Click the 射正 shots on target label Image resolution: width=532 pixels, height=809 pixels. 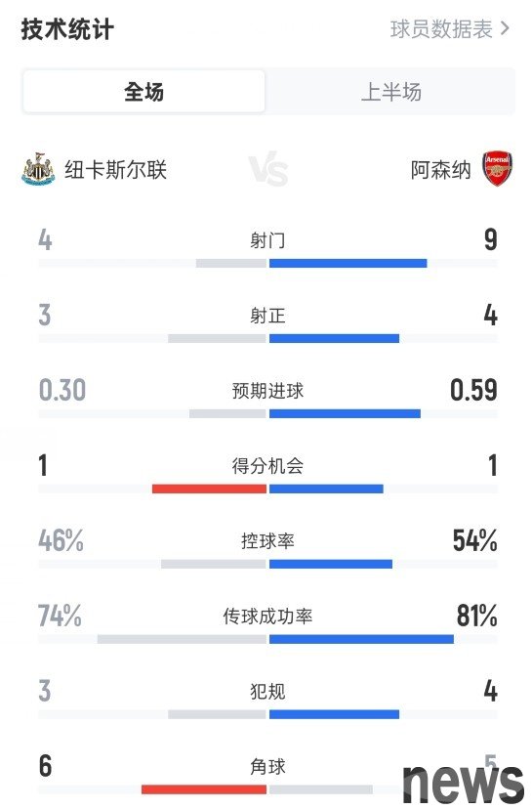click(x=267, y=316)
